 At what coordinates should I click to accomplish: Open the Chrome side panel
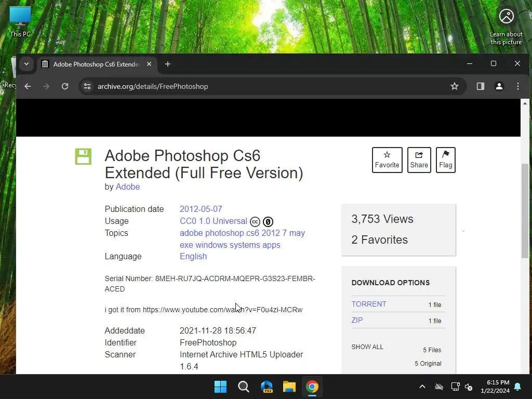click(481, 86)
